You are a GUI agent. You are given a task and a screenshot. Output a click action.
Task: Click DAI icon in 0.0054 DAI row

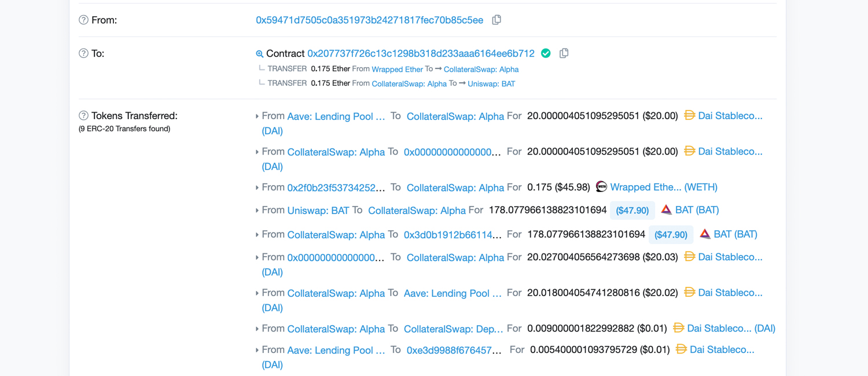pyautogui.click(x=681, y=349)
